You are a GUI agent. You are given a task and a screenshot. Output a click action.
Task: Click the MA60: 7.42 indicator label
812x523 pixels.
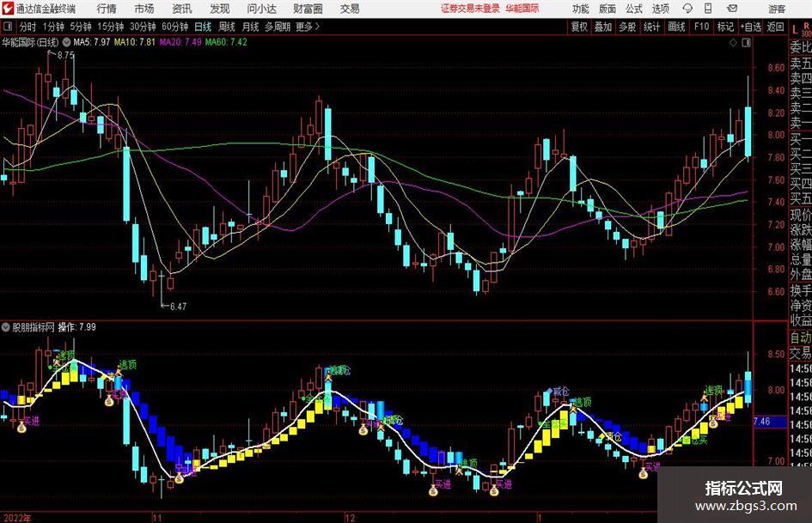pos(226,42)
